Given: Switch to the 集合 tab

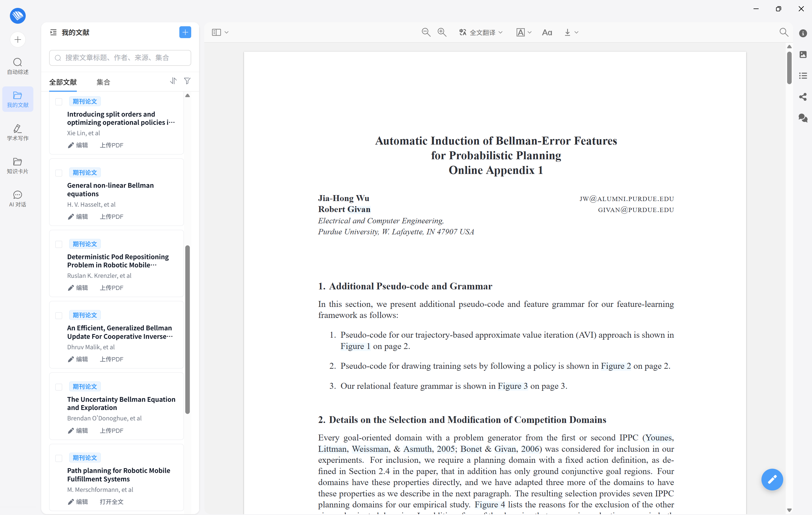Looking at the screenshot, I should point(103,82).
